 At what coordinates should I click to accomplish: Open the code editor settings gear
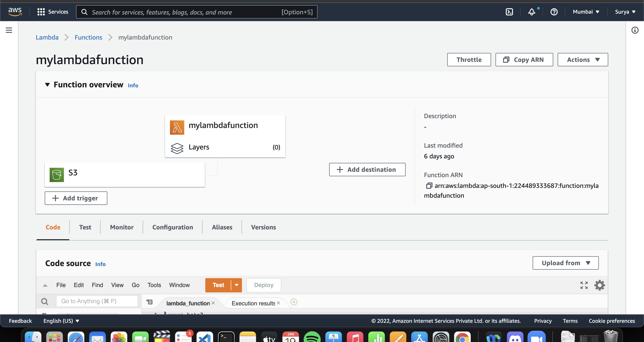tap(600, 285)
